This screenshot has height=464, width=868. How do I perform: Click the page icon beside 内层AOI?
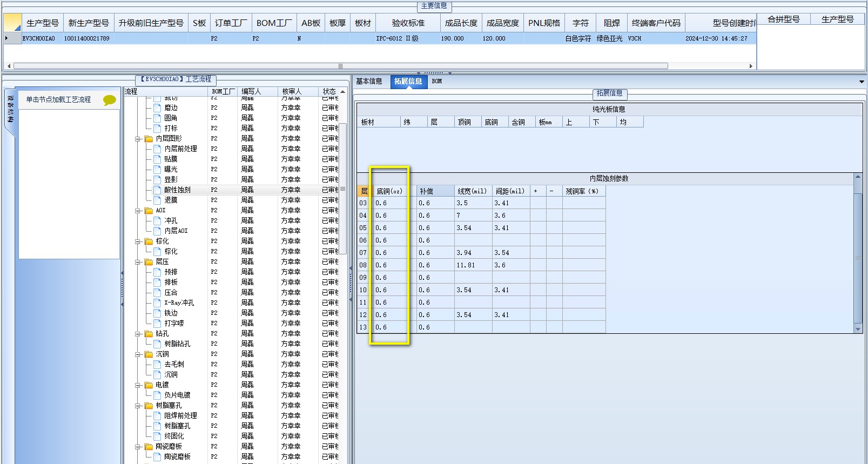(157, 231)
